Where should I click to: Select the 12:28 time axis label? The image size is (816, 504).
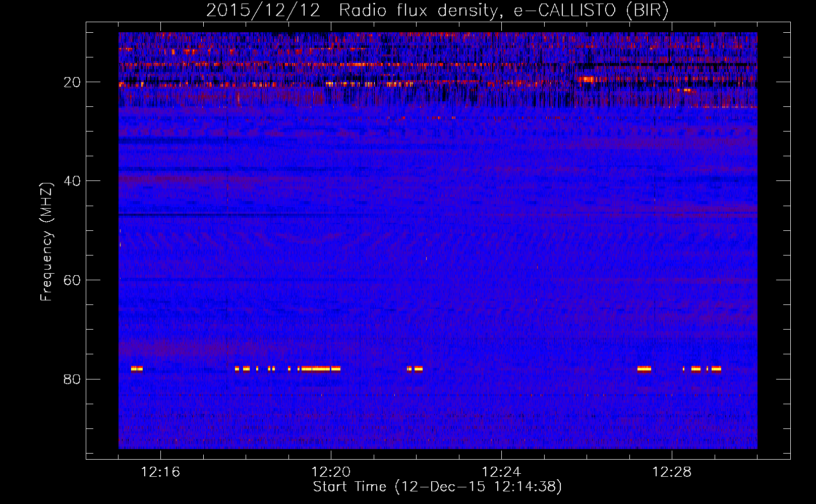[672, 472]
